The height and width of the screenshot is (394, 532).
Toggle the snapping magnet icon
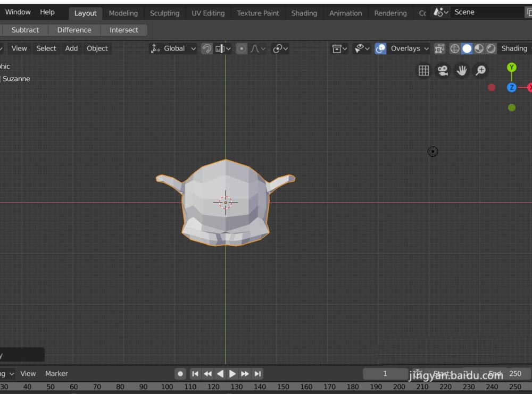click(206, 48)
